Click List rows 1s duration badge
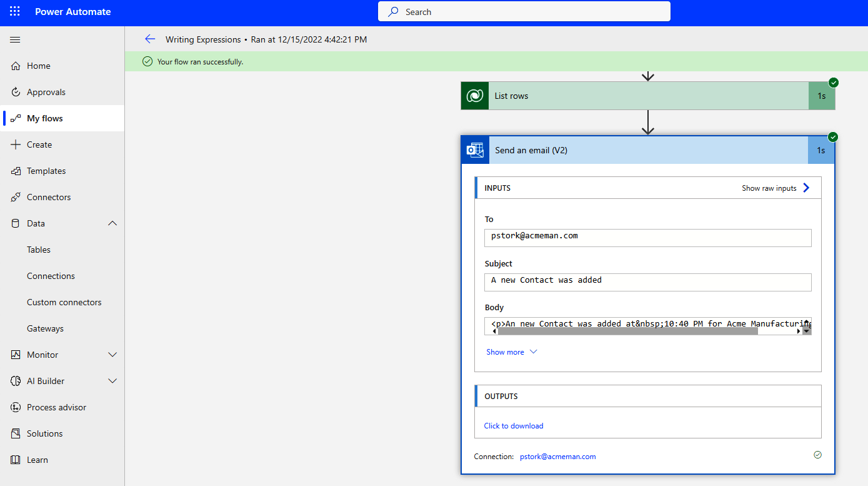The width and height of the screenshot is (868, 486). pyautogui.click(x=822, y=96)
